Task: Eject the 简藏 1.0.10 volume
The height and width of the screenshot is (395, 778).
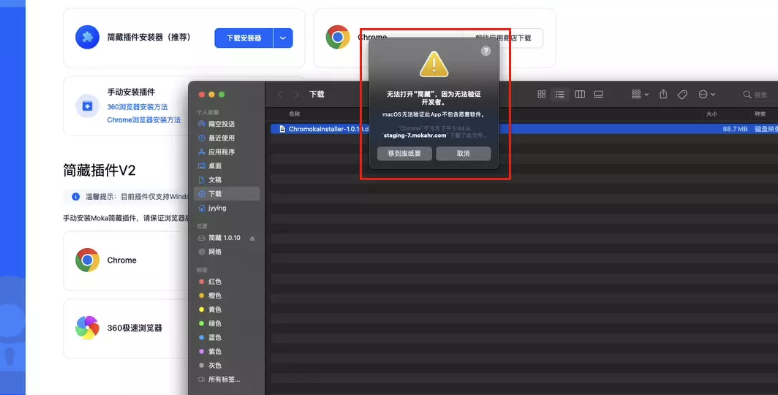Action: point(252,238)
